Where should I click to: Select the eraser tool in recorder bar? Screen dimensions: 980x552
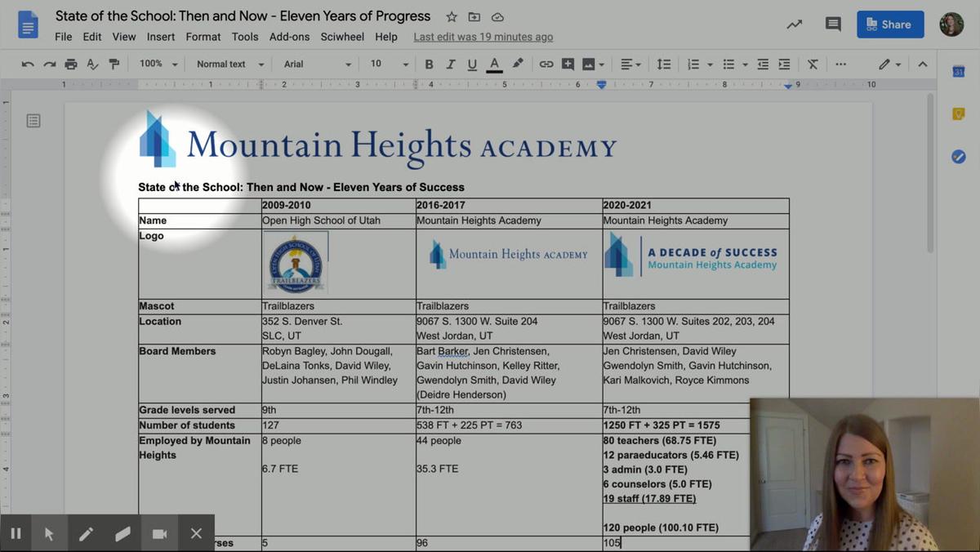coord(122,533)
